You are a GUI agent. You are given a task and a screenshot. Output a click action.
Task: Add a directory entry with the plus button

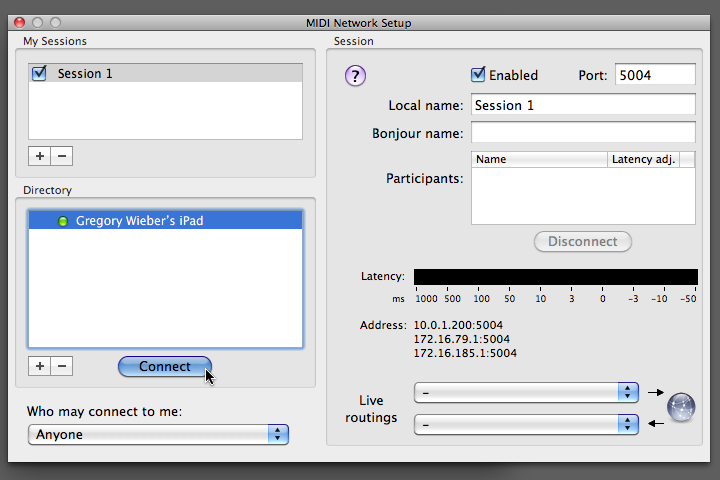(x=40, y=366)
